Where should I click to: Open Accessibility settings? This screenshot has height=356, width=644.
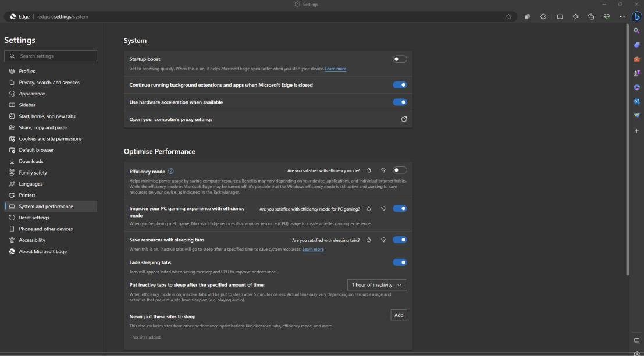point(51,240)
